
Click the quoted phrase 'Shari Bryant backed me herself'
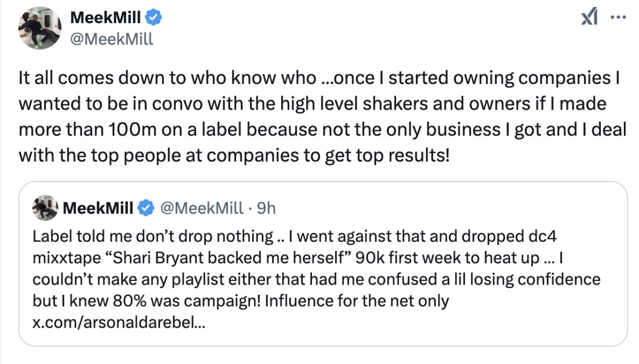pos(229,258)
